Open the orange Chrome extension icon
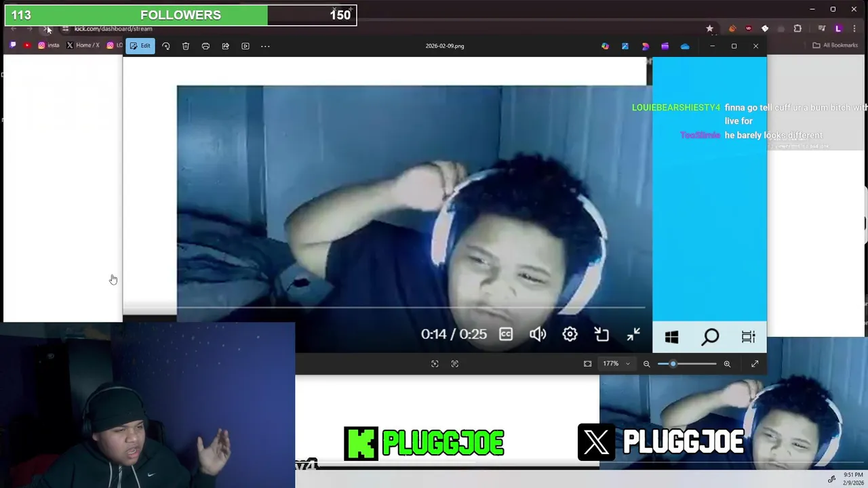The width and height of the screenshot is (868, 488). [732, 28]
